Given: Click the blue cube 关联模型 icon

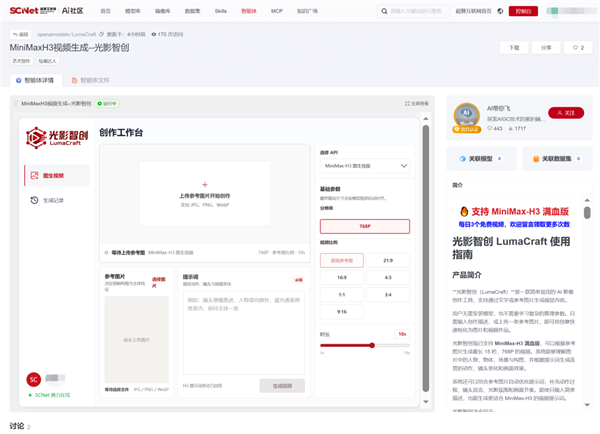Looking at the screenshot, I should (463, 159).
